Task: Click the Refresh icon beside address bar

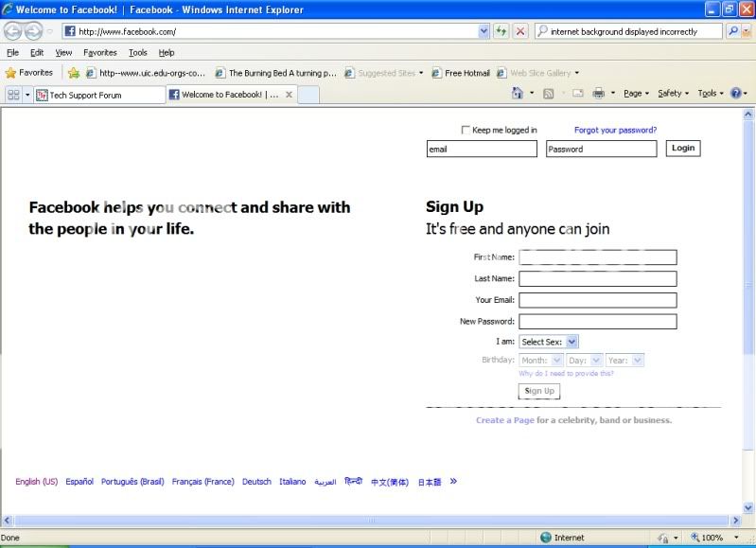Action: (501, 31)
